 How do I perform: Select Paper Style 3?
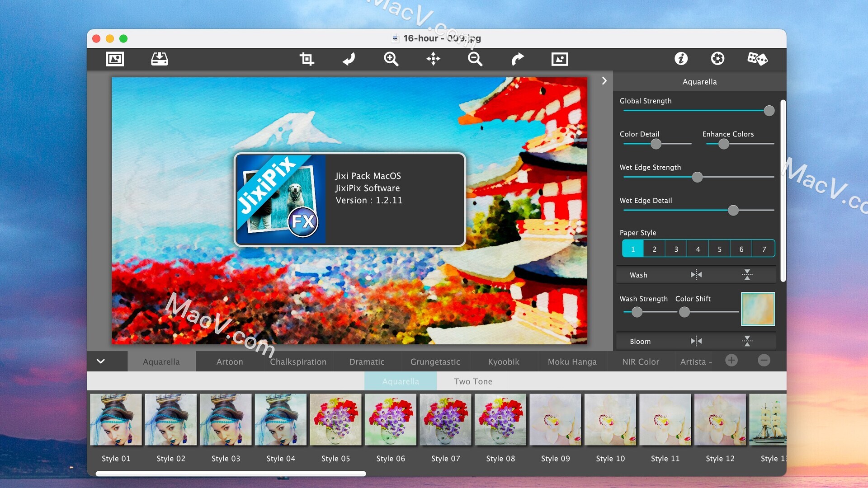pyautogui.click(x=676, y=249)
